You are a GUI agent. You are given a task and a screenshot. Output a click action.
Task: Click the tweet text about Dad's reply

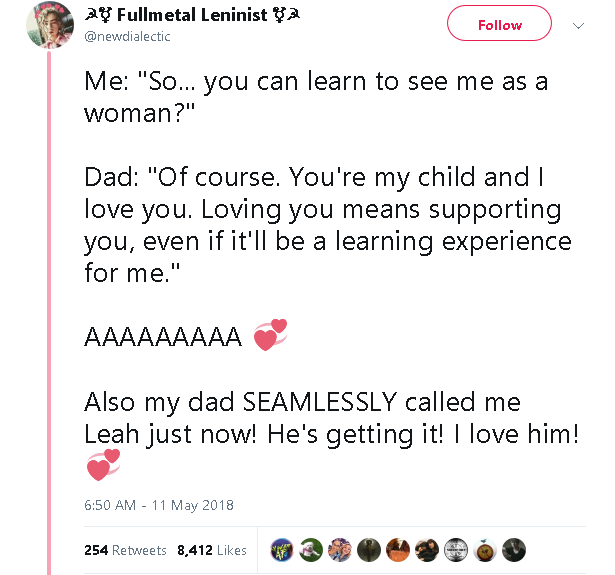pos(328,225)
